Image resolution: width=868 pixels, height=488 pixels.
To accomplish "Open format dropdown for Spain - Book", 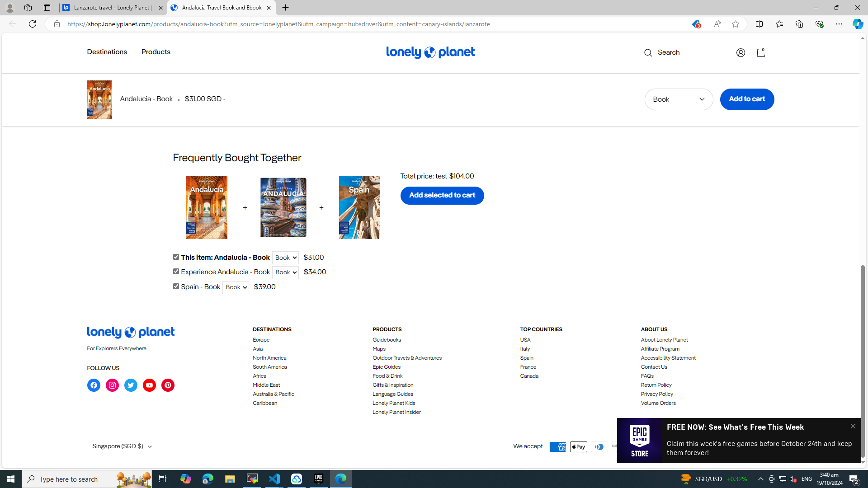I will coord(236,287).
